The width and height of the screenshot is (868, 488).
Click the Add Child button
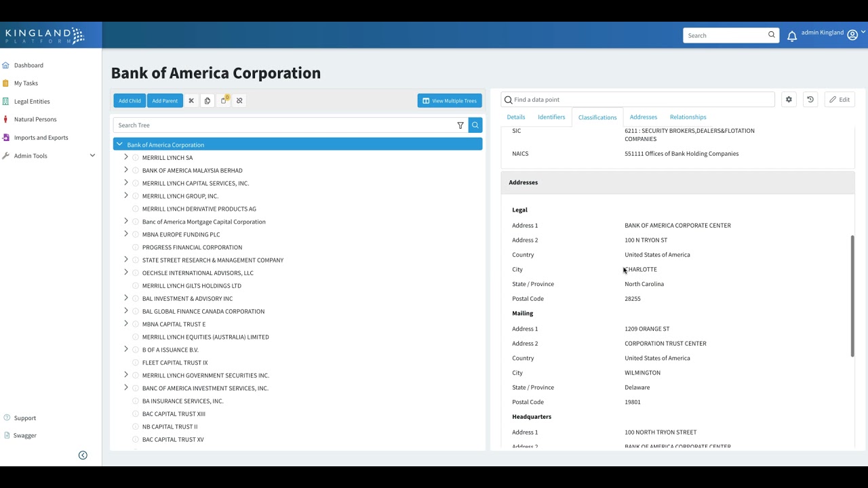(130, 101)
